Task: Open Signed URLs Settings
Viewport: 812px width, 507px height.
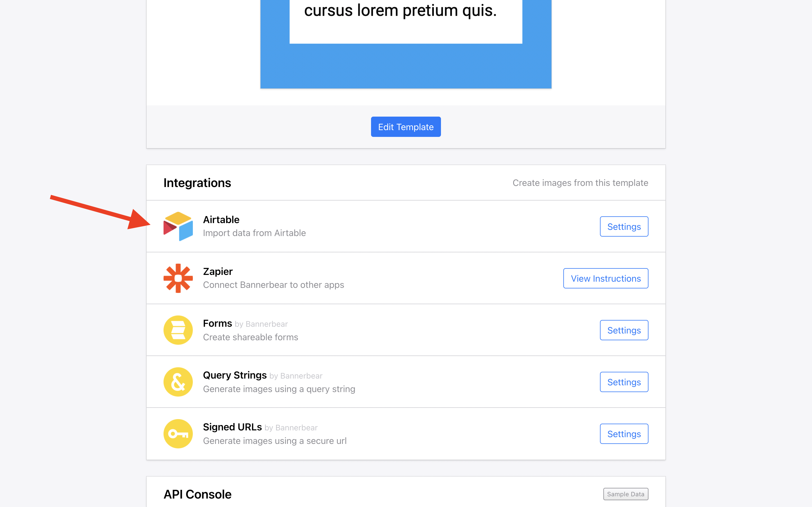Action: click(624, 434)
